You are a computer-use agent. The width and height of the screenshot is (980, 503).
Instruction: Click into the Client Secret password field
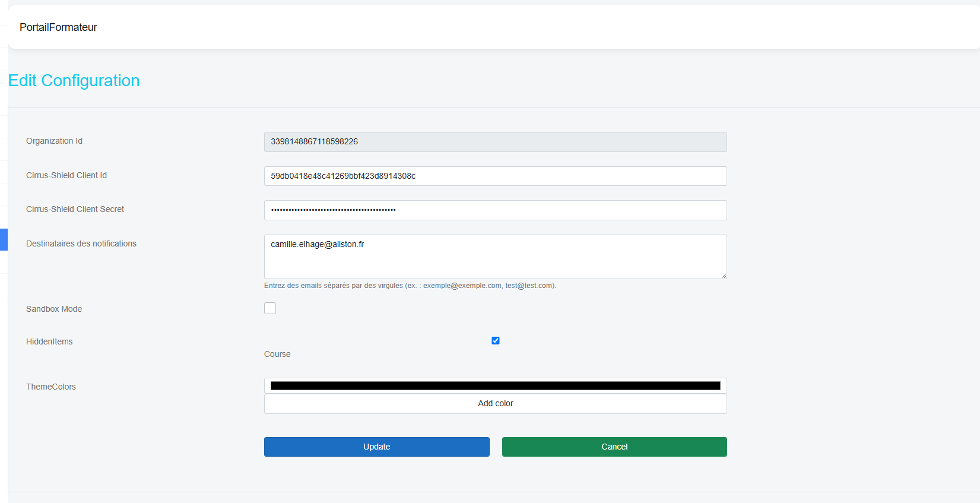point(496,210)
